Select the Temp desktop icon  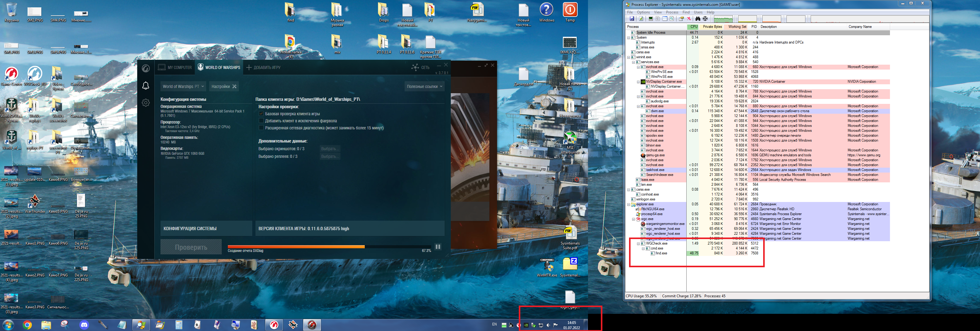(570, 12)
